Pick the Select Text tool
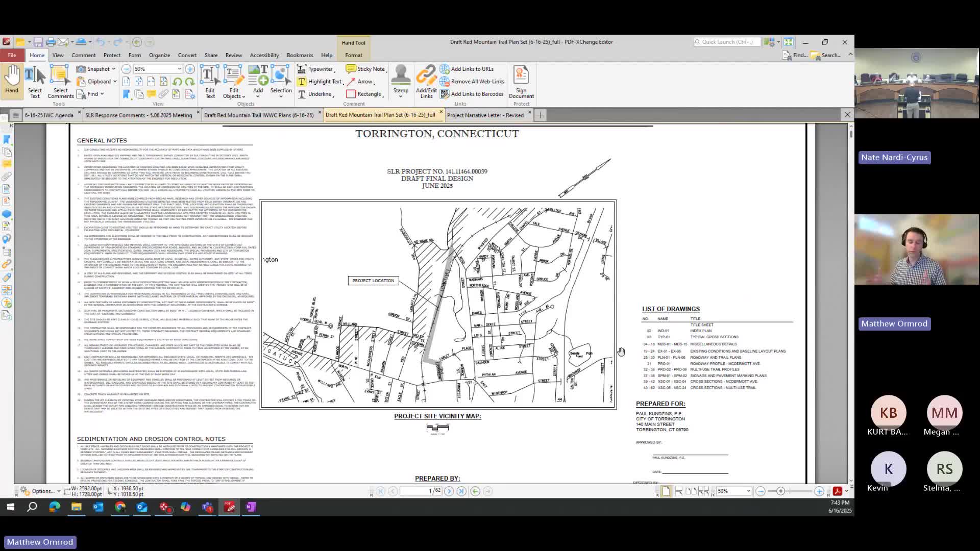 tap(35, 82)
